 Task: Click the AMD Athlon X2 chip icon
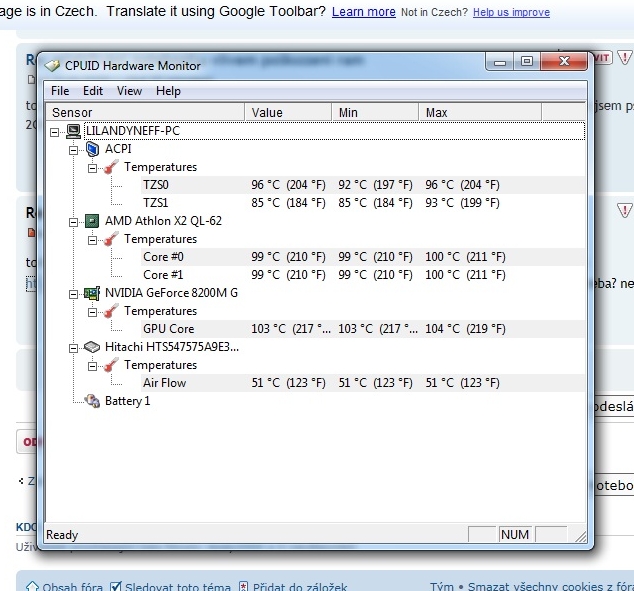(x=92, y=221)
